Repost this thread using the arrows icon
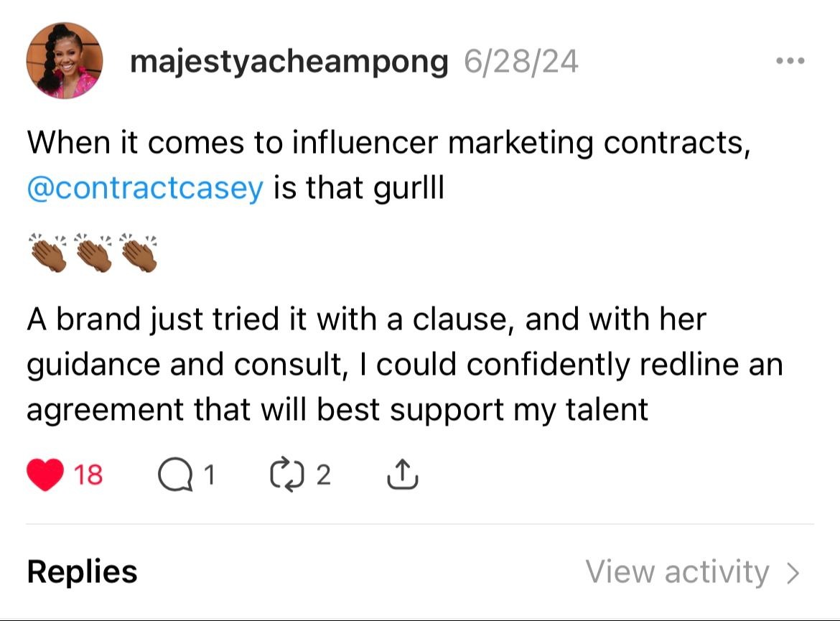 (x=286, y=475)
